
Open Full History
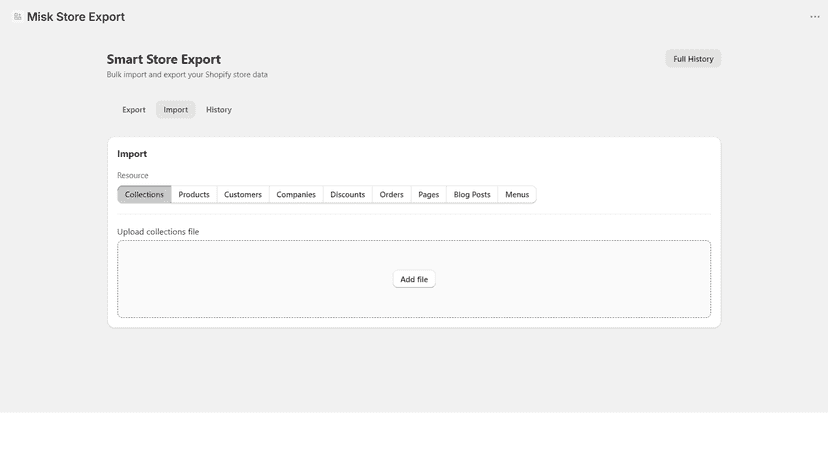[x=693, y=59]
